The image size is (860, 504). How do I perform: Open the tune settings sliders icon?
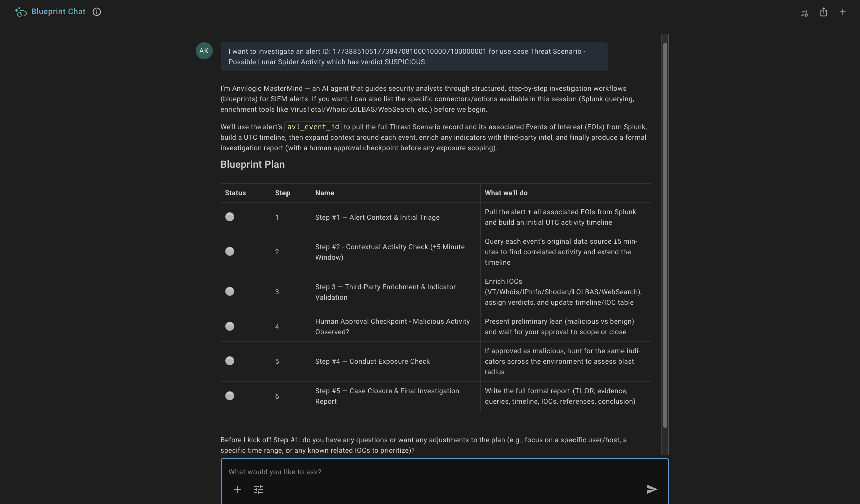258,489
